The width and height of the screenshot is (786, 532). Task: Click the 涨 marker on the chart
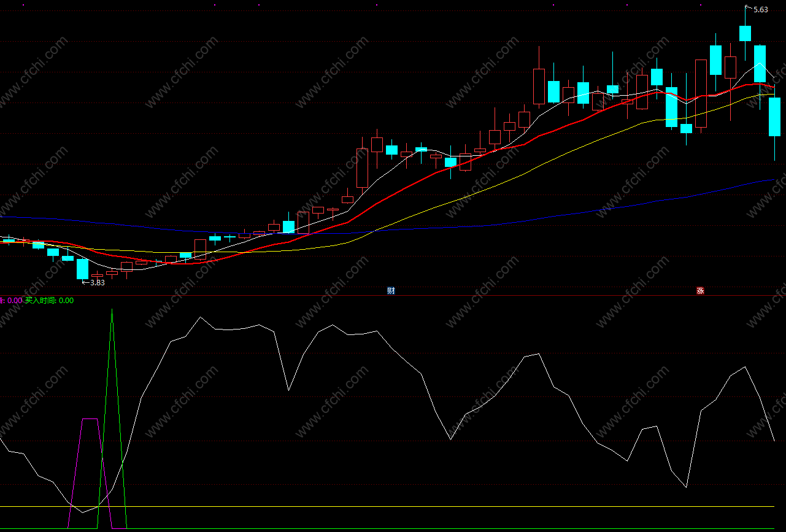(700, 291)
